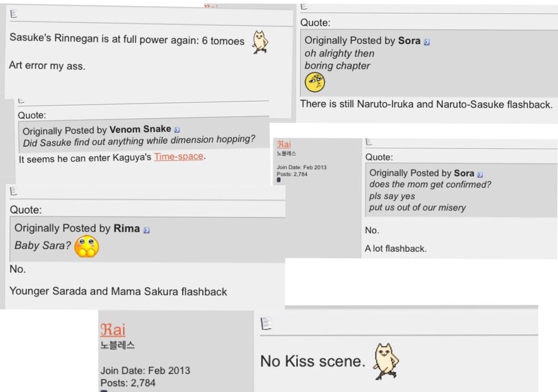This screenshot has width=558, height=392.
Task: Click the post icon above the Baby Sara quote
Action: [14, 191]
